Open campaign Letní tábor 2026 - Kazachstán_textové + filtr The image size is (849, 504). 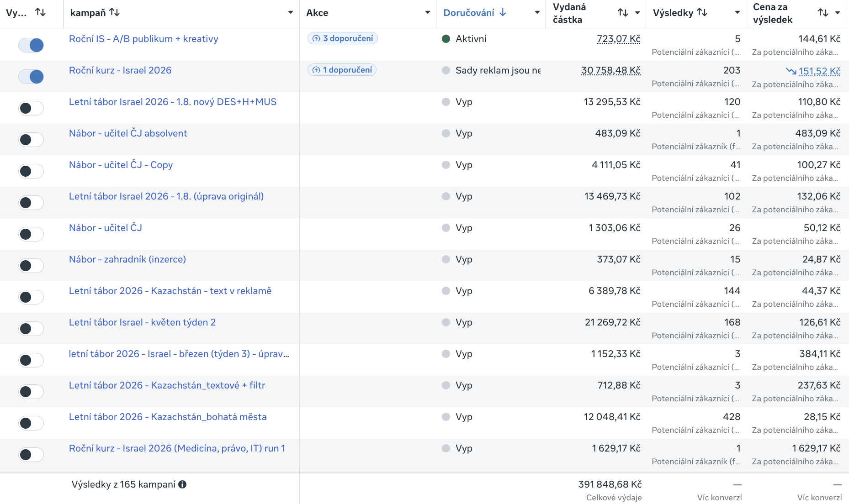167,385
